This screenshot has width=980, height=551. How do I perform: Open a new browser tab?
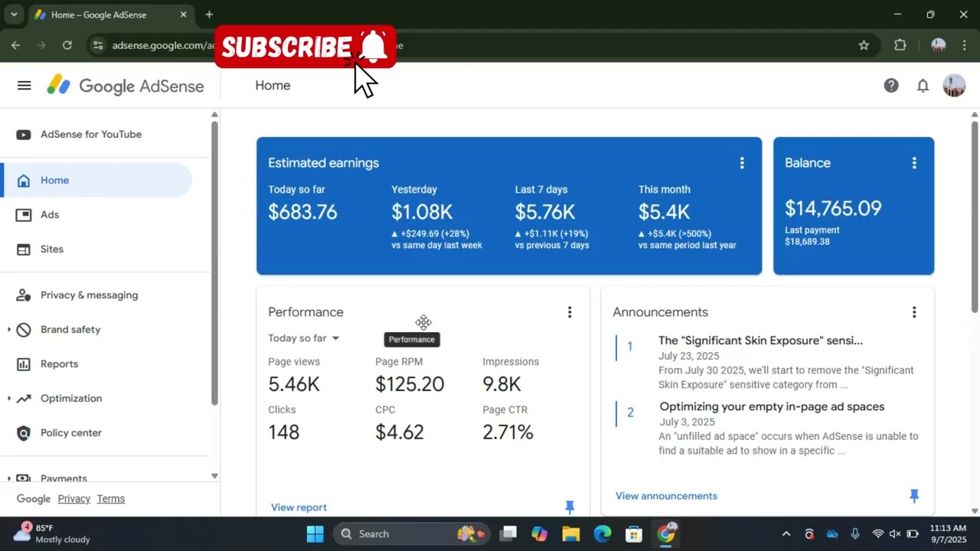pyautogui.click(x=209, y=15)
